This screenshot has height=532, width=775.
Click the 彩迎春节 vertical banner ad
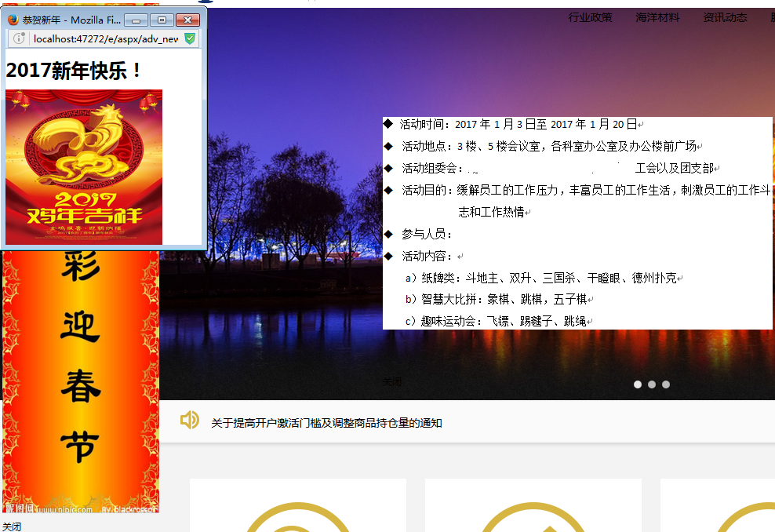pos(81,377)
